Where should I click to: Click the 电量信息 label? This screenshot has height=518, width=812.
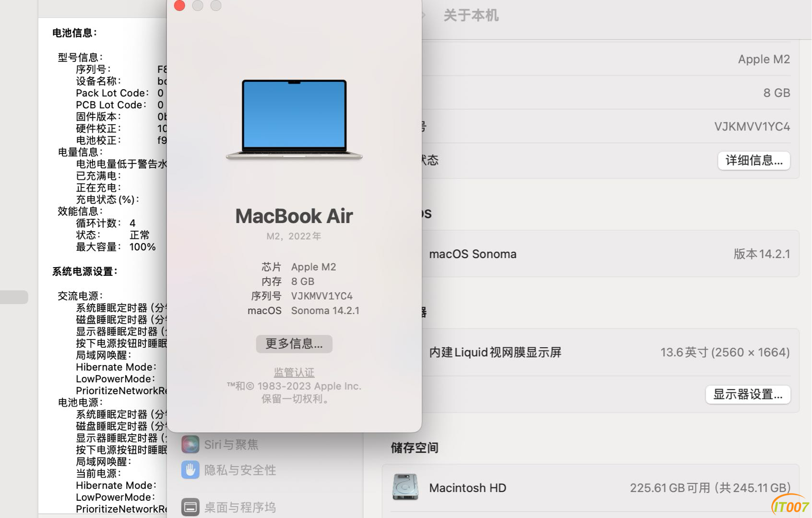click(x=80, y=152)
